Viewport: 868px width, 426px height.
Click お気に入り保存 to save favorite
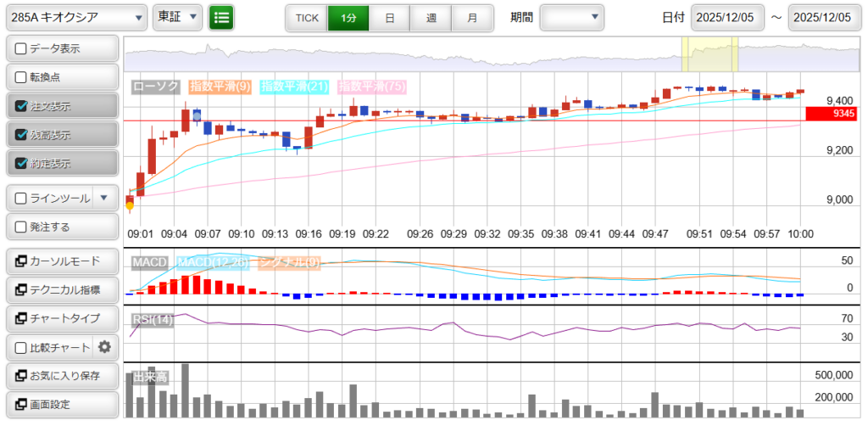61,375
